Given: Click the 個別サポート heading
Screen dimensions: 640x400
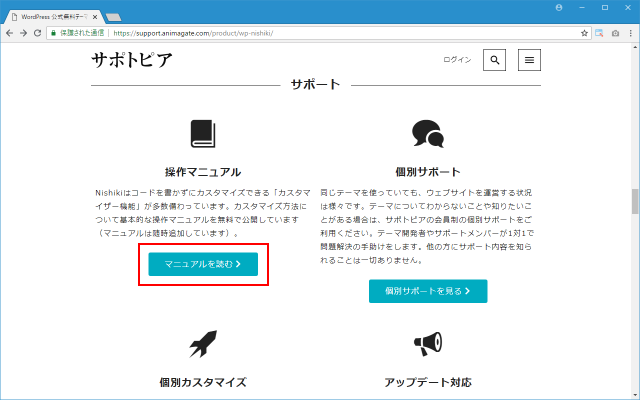Looking at the screenshot, I should pos(428,172).
